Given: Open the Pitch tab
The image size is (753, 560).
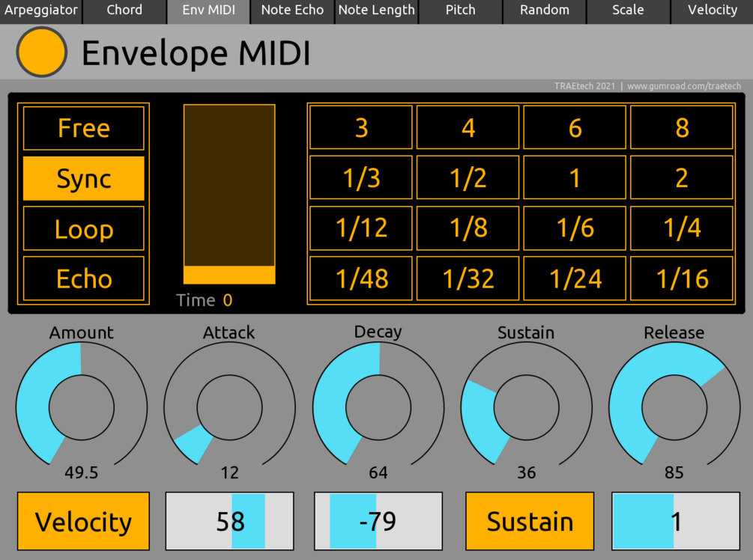Looking at the screenshot, I should tap(460, 11).
